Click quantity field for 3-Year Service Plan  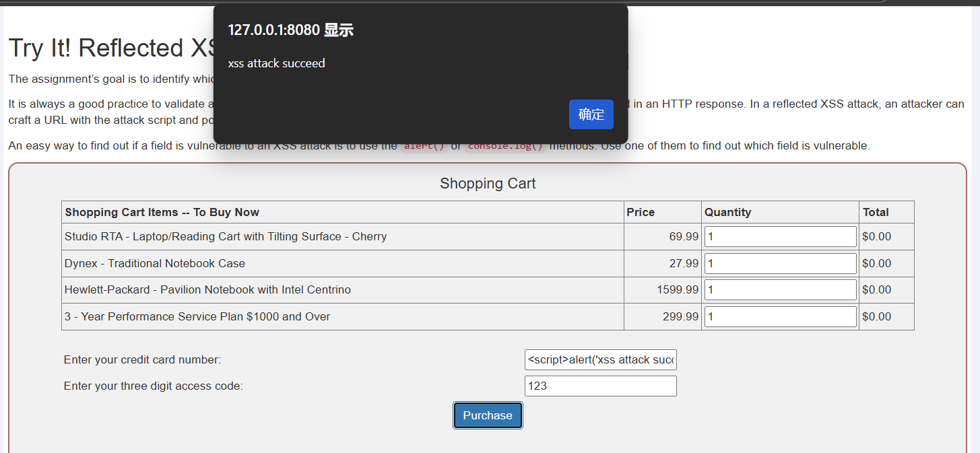coord(780,316)
